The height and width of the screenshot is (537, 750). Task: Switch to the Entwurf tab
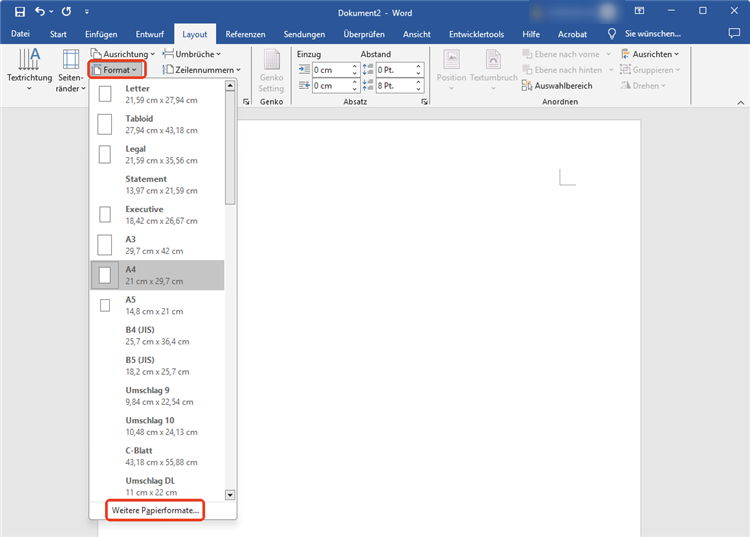149,34
